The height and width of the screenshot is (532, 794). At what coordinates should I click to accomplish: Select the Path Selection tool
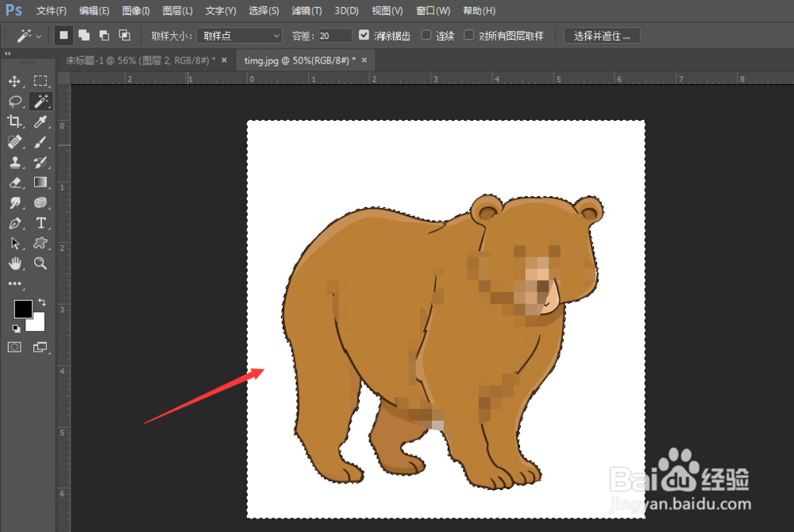click(14, 243)
